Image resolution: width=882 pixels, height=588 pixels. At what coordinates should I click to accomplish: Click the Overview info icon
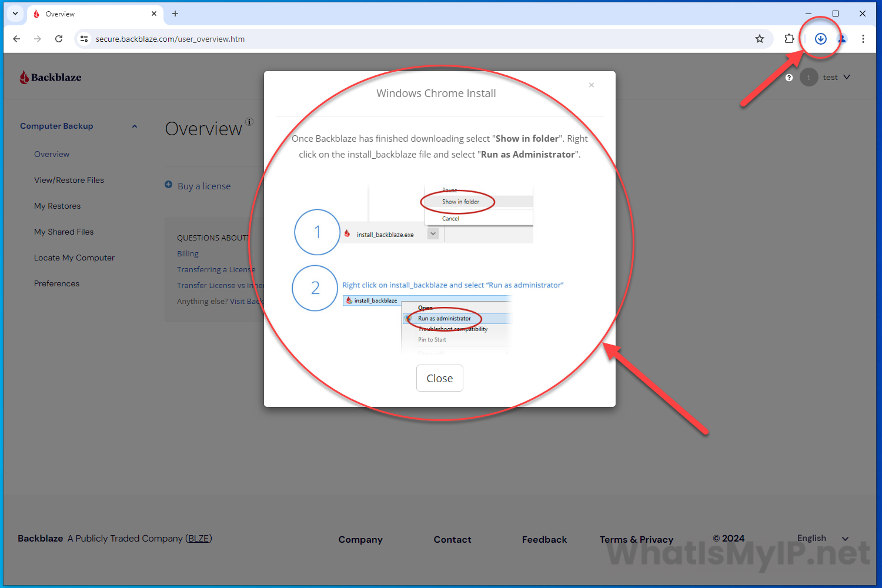(249, 122)
